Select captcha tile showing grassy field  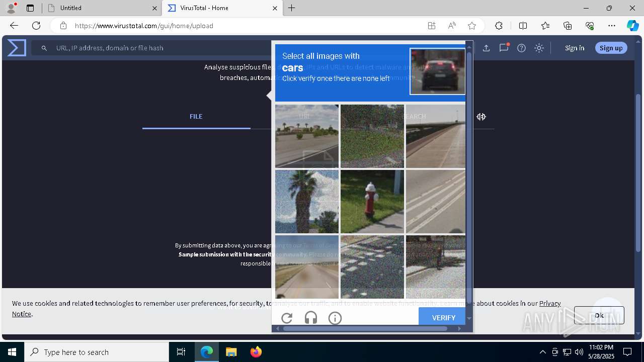[x=372, y=136]
